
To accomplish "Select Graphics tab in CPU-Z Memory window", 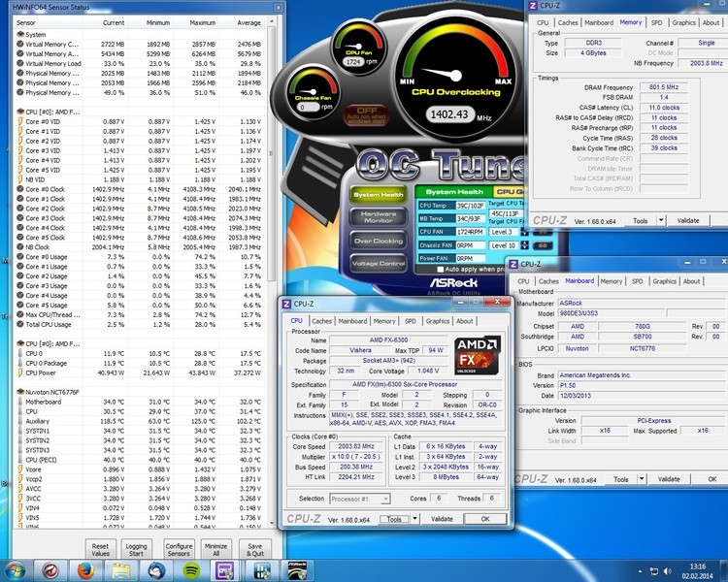I will pos(684,22).
